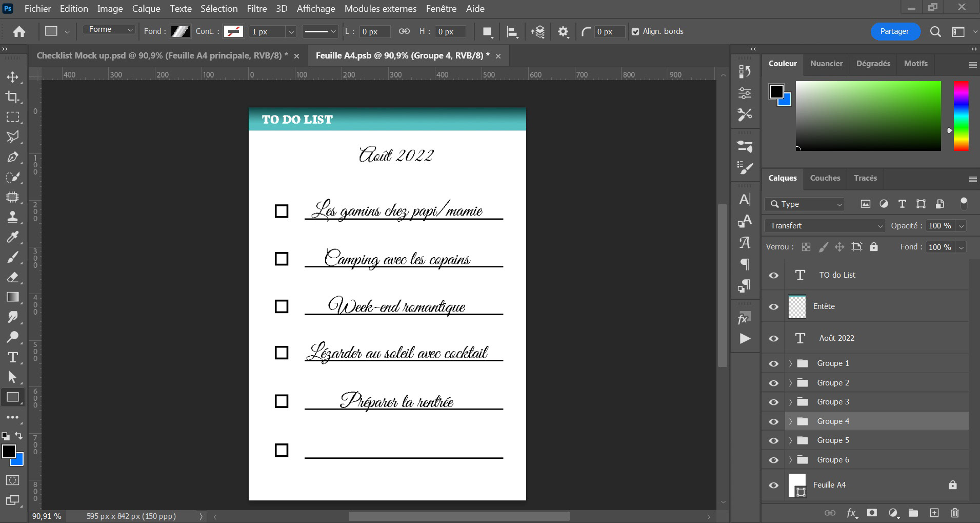Select the Rectangle shape tool
Image resolution: width=980 pixels, height=523 pixels.
pyautogui.click(x=13, y=397)
